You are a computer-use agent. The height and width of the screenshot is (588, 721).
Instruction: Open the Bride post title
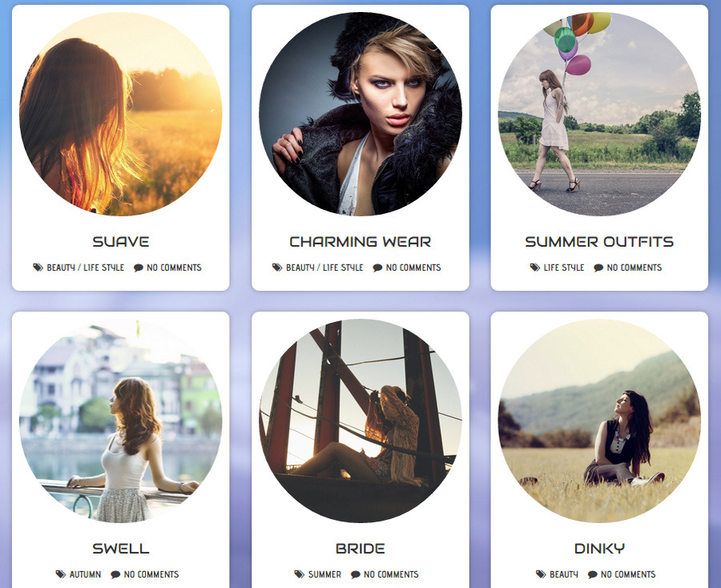tap(360, 548)
